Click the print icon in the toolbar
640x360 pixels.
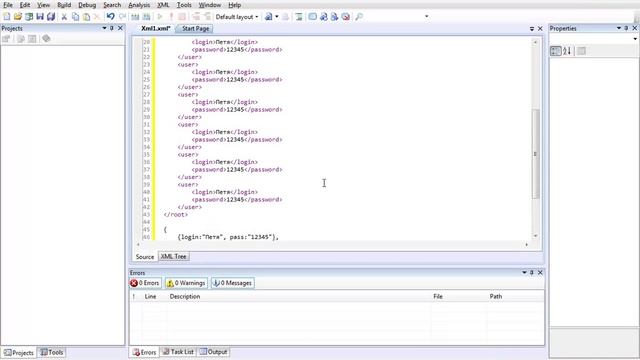[x=285, y=17]
